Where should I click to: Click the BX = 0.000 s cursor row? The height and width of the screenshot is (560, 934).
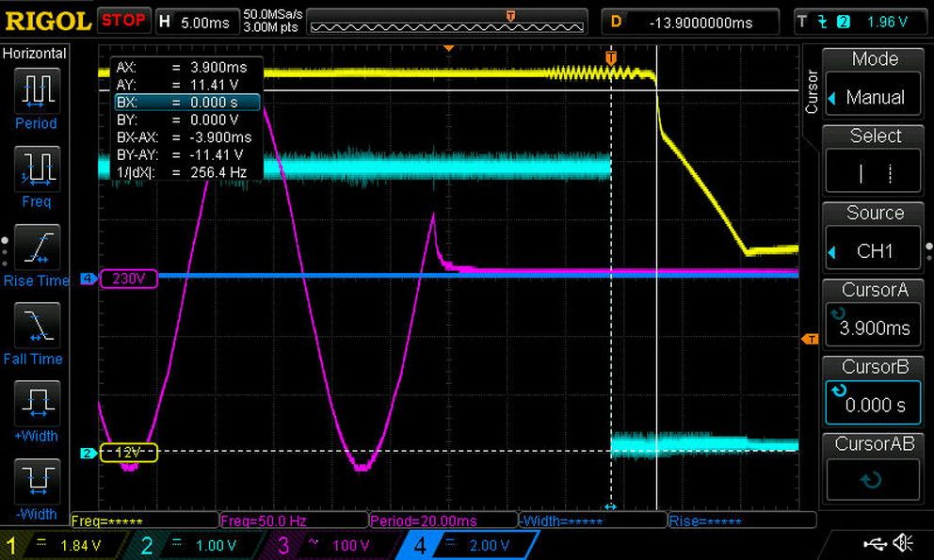187,102
